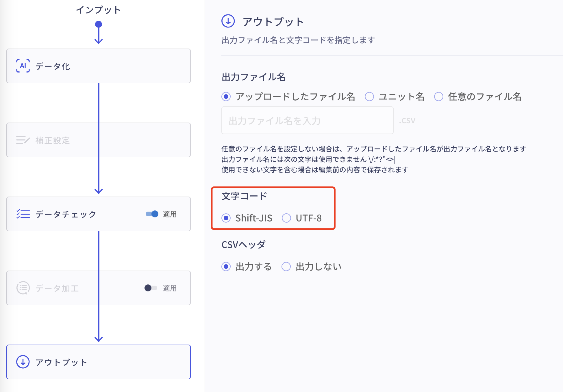
Task: Select Shift-JIS character encoding
Action: [x=226, y=218]
